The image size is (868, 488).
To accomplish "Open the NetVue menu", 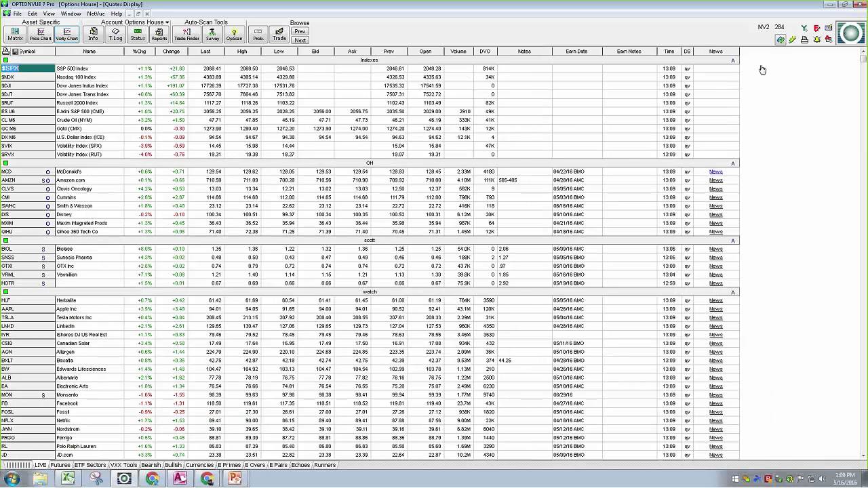I will click(96, 14).
